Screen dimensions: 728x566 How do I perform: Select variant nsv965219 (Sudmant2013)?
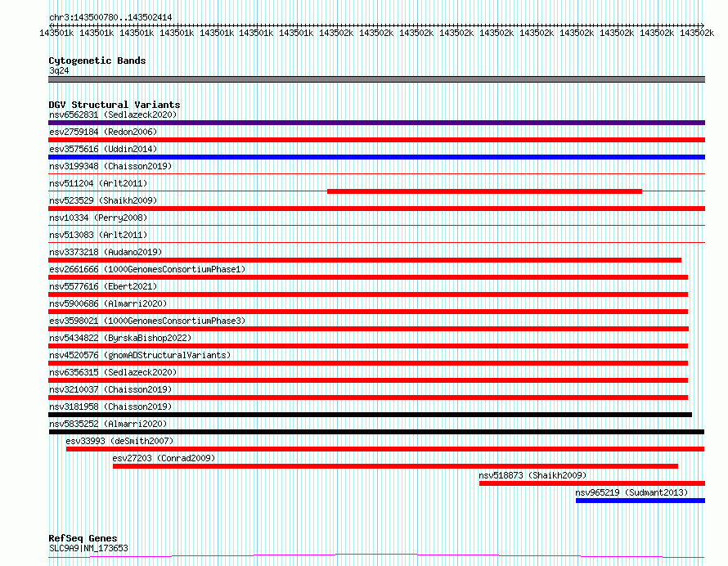(x=631, y=492)
